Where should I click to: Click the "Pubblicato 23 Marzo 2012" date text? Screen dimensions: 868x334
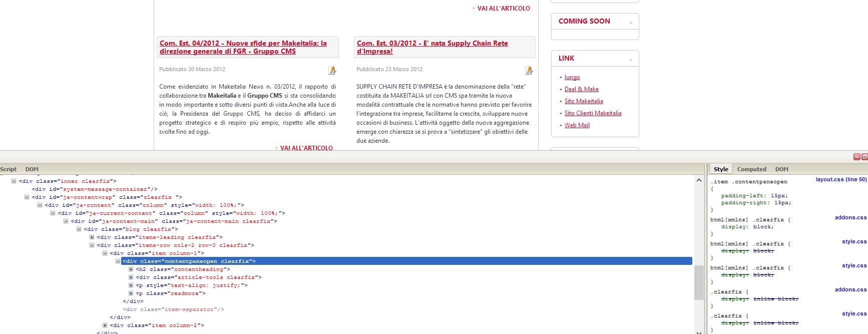[x=389, y=69]
